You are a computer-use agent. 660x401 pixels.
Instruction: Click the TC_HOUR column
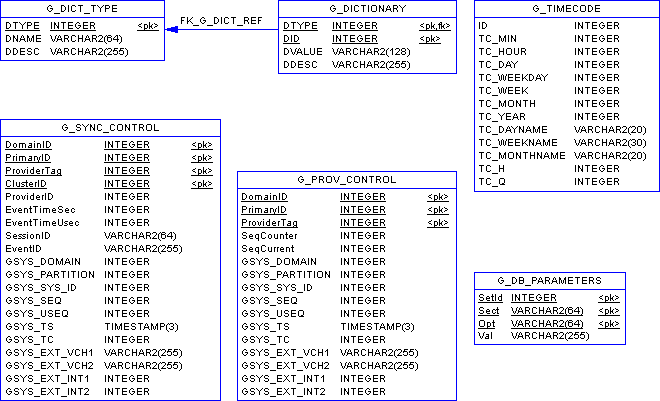(x=503, y=52)
